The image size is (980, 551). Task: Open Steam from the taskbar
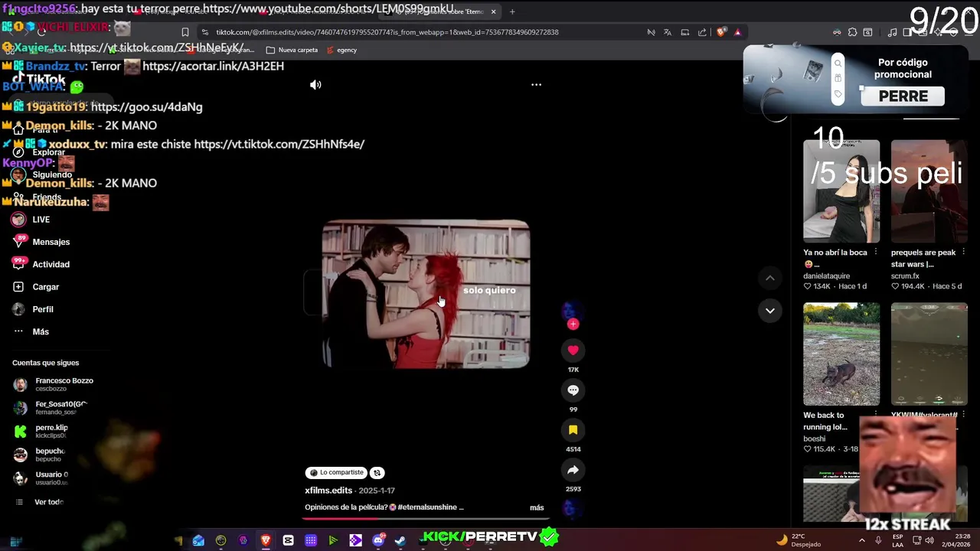[x=400, y=540]
